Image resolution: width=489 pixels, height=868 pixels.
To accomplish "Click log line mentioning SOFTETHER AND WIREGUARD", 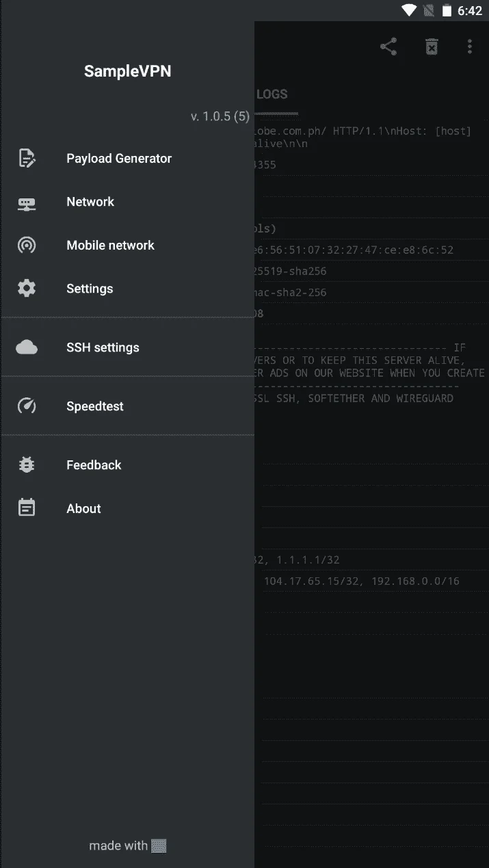I will click(354, 398).
